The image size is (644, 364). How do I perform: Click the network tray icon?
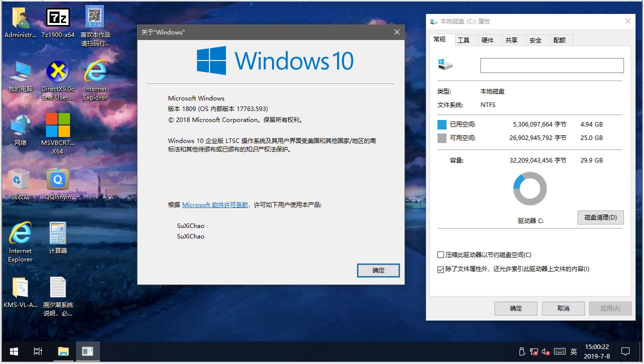534,352
